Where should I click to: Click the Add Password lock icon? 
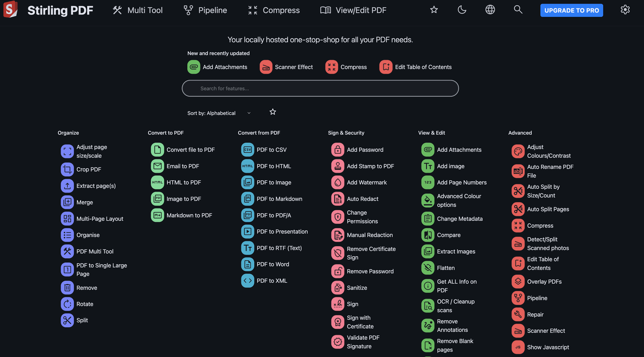coord(337,150)
